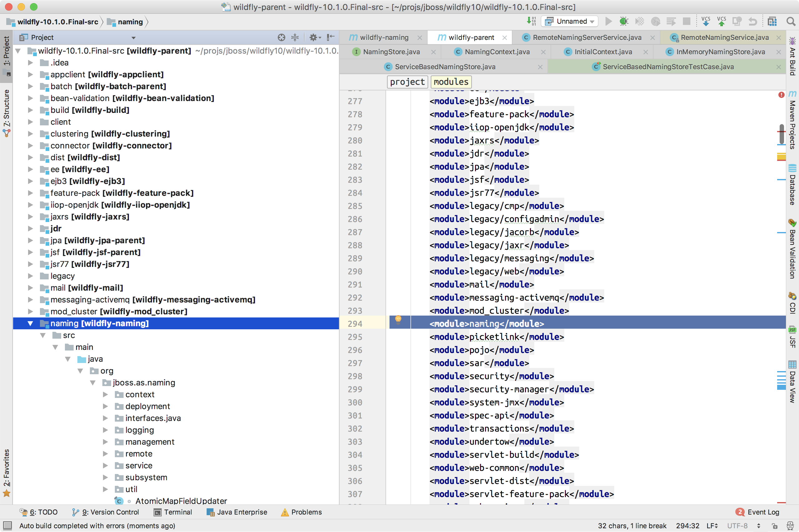Click the Project Structure icon

(772, 22)
